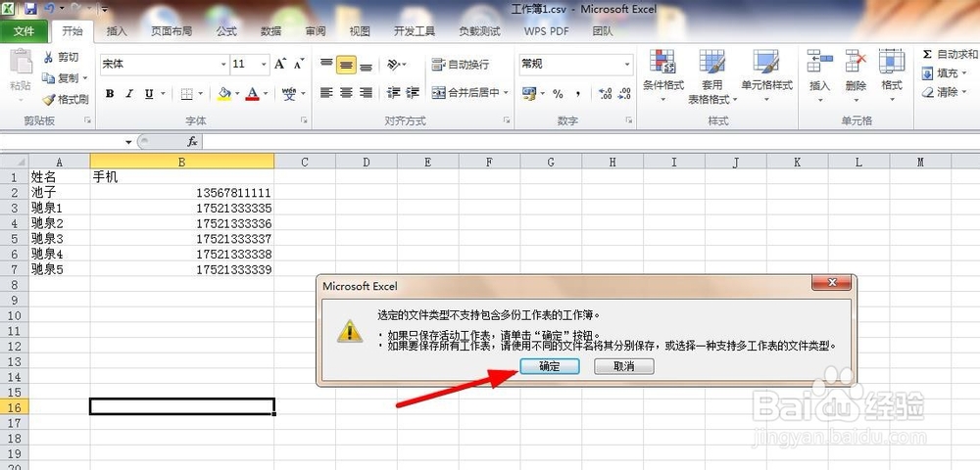980x470 pixels.
Task: Click the Undo icon in quick access toolbar
Action: tap(50, 9)
